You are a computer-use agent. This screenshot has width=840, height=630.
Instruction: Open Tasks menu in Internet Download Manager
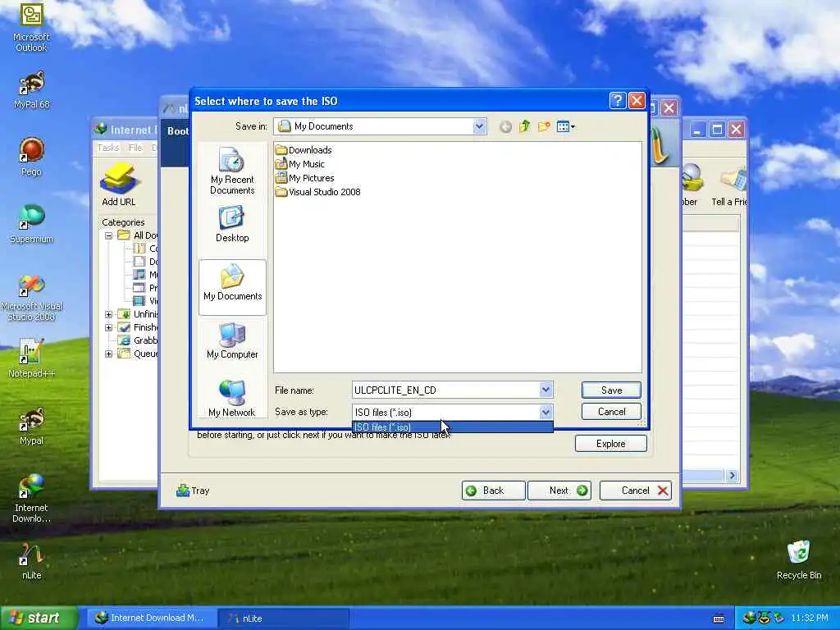click(107, 148)
